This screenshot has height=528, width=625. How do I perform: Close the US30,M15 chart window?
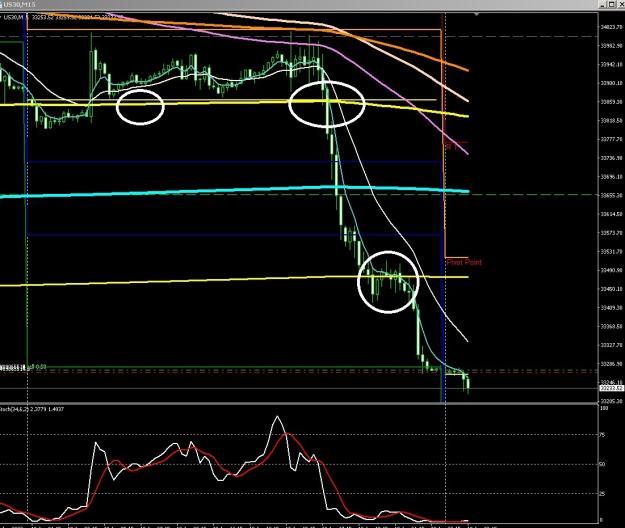tap(619, 4)
